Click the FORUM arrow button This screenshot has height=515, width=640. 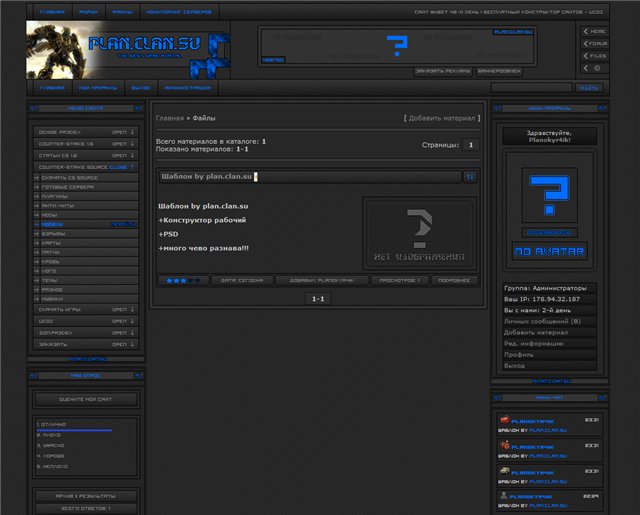point(595,44)
